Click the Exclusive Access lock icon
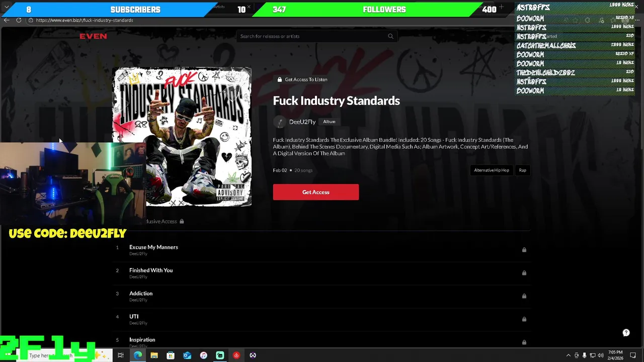This screenshot has width=644, height=362. (182, 221)
